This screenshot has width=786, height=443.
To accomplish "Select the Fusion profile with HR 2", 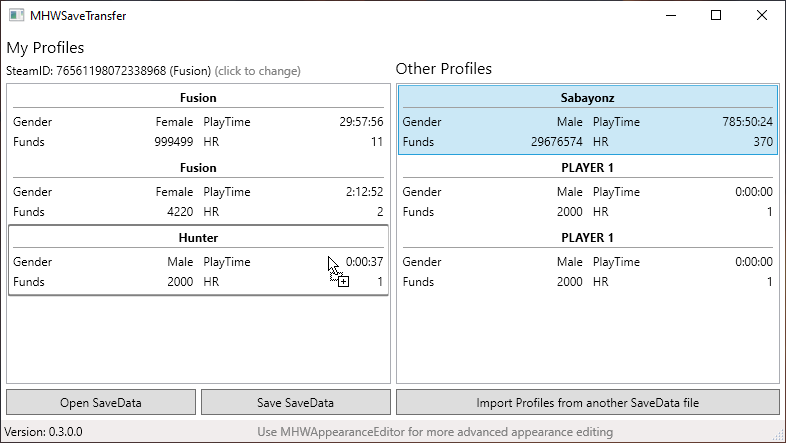I will tap(199, 190).
